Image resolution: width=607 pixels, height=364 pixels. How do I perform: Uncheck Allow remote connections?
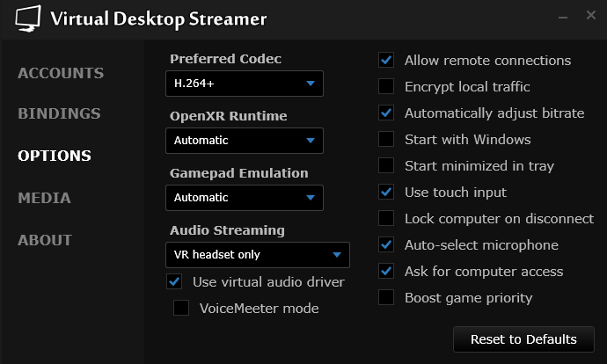pos(386,60)
